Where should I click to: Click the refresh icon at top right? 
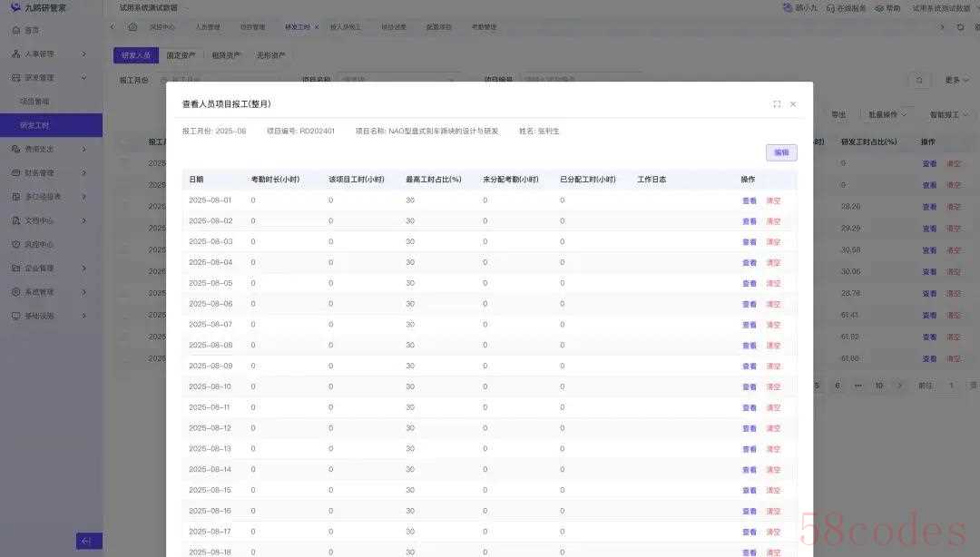pyautogui.click(x=961, y=27)
